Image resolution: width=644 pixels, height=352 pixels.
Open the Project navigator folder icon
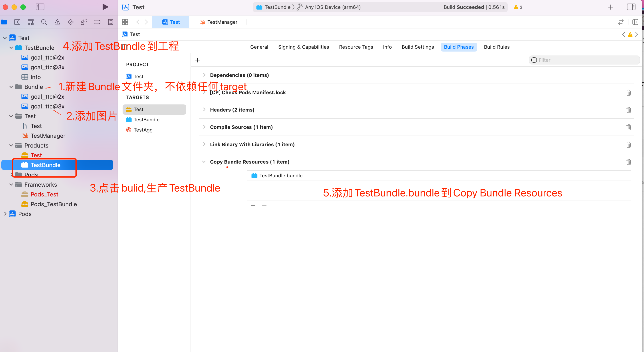pyautogui.click(x=4, y=22)
